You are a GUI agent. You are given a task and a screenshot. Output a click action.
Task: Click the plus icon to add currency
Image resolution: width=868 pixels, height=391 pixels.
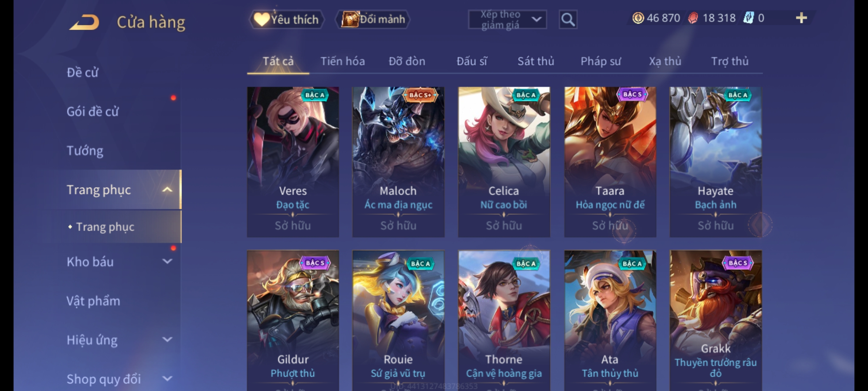pos(801,18)
